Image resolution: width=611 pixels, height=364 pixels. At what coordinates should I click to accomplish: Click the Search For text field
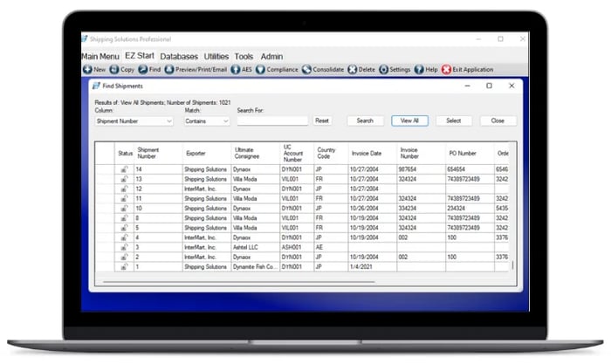coord(272,120)
